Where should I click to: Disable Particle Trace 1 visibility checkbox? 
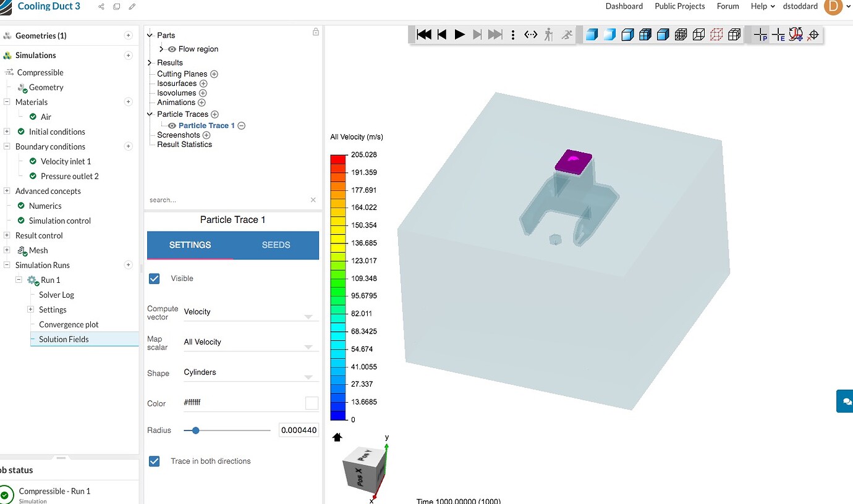154,279
